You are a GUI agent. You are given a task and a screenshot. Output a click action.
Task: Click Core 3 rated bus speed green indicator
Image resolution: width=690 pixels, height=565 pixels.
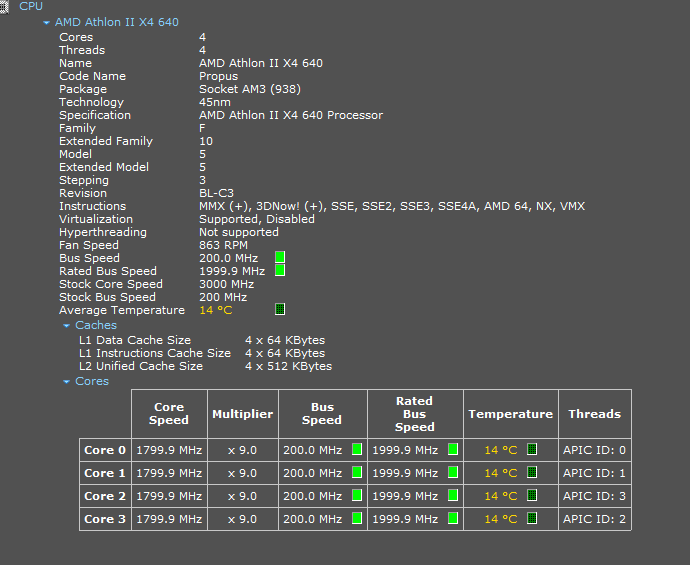pyautogui.click(x=453, y=518)
